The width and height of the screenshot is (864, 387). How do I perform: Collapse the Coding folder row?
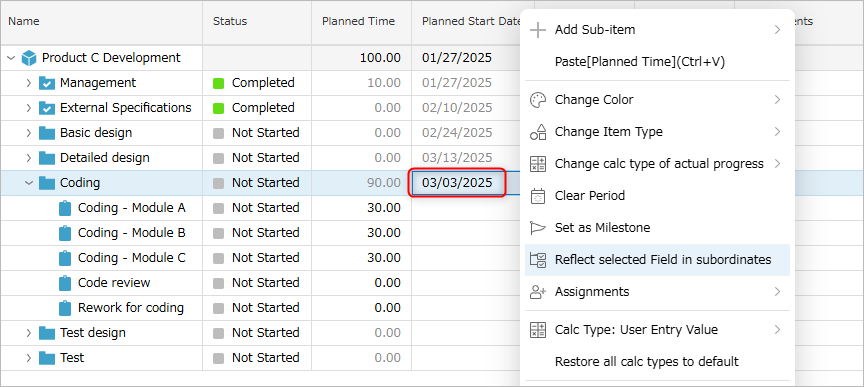click(x=29, y=183)
